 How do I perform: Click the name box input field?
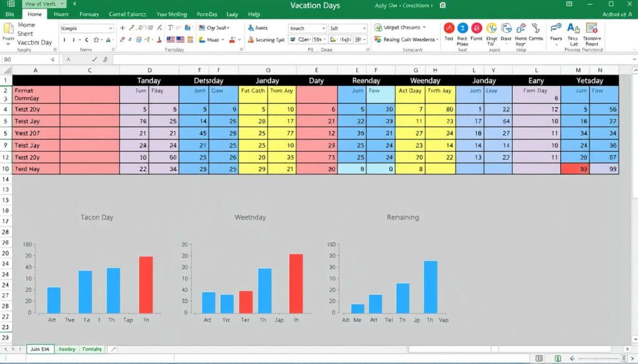pos(29,59)
